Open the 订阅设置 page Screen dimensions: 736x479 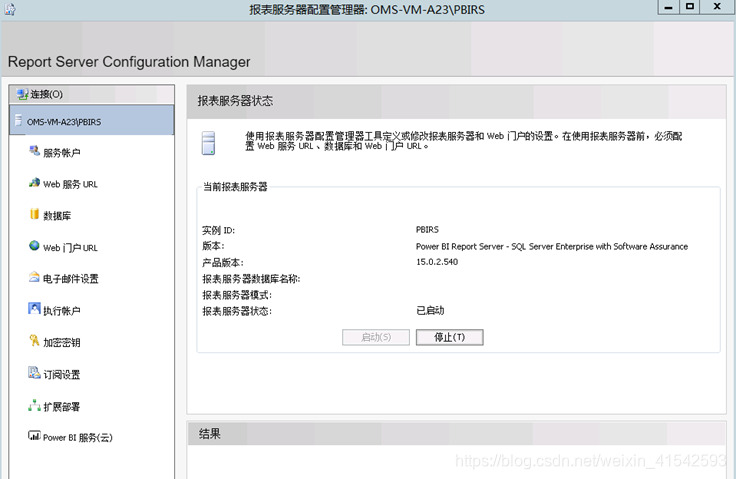click(61, 374)
